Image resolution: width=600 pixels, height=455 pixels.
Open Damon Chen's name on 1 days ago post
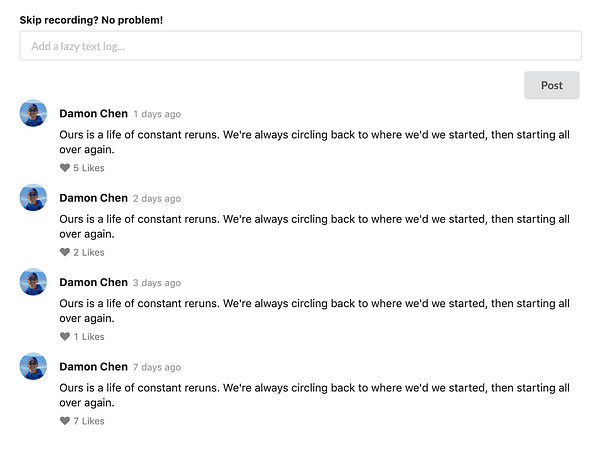pyautogui.click(x=93, y=114)
